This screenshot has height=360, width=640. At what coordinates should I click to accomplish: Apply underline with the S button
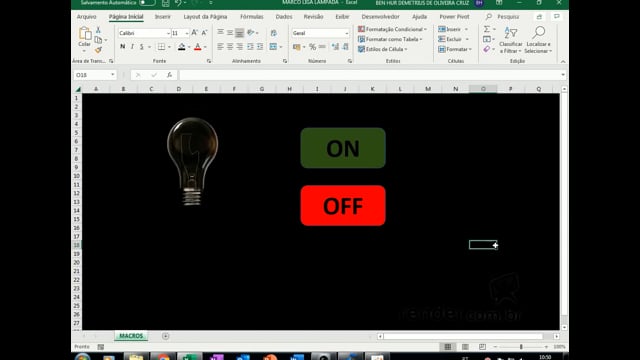[x=142, y=47]
